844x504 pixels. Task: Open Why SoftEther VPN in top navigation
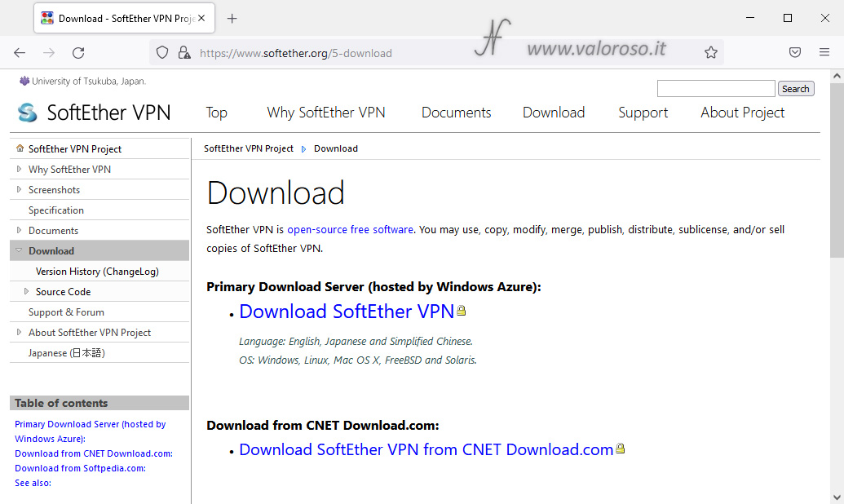click(326, 113)
